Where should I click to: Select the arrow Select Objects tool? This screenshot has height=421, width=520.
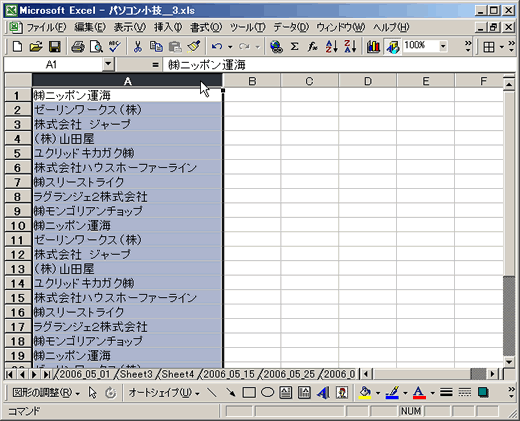point(93,393)
